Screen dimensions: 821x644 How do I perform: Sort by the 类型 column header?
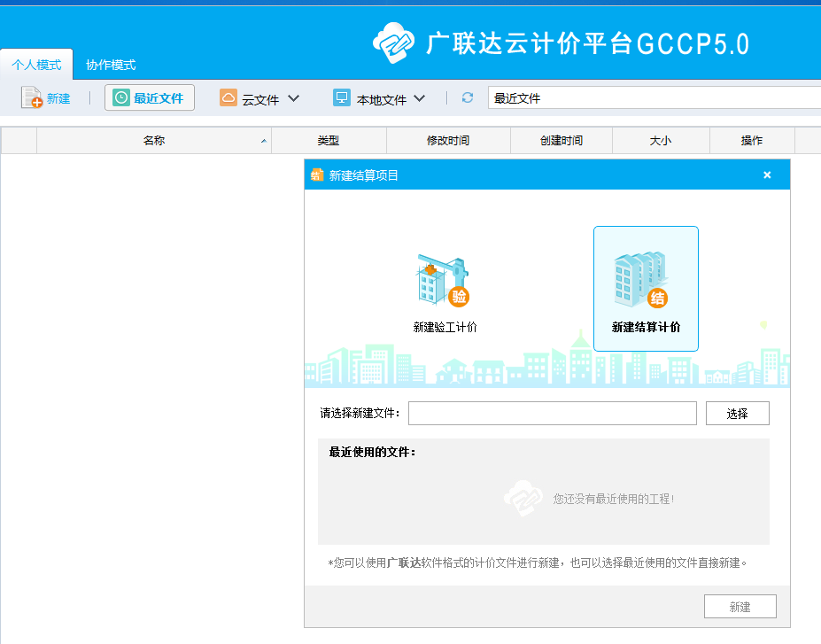[329, 140]
